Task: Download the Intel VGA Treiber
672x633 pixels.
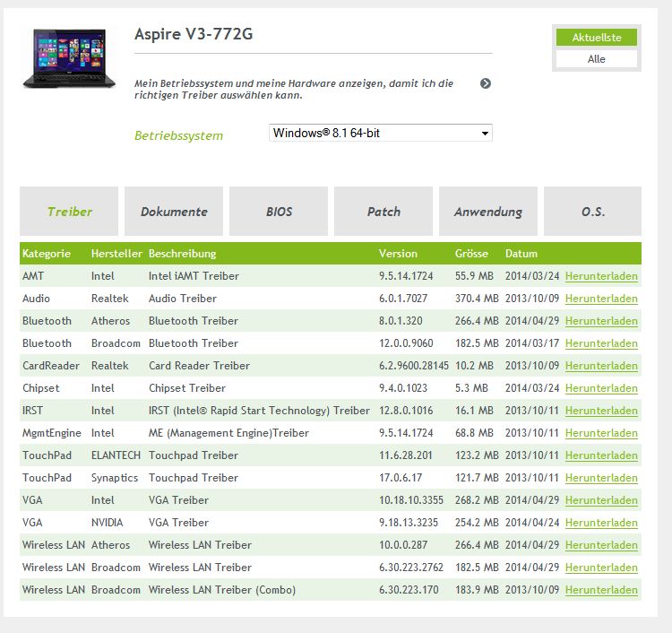Action: [601, 500]
